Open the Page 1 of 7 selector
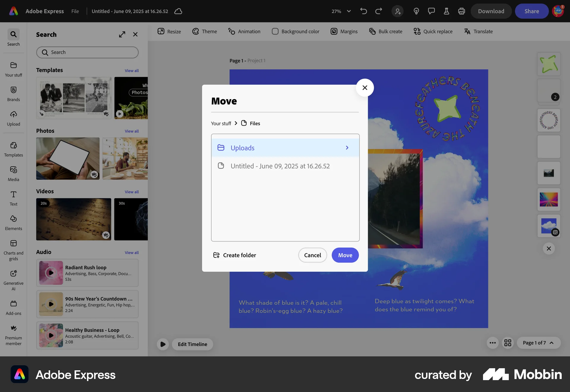 coord(539,343)
